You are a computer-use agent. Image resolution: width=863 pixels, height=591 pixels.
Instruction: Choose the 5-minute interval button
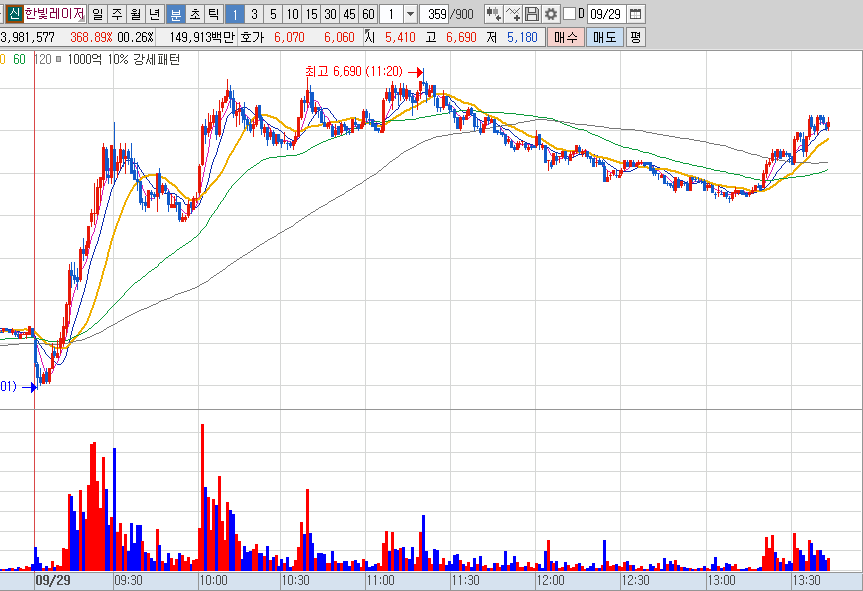[273, 14]
